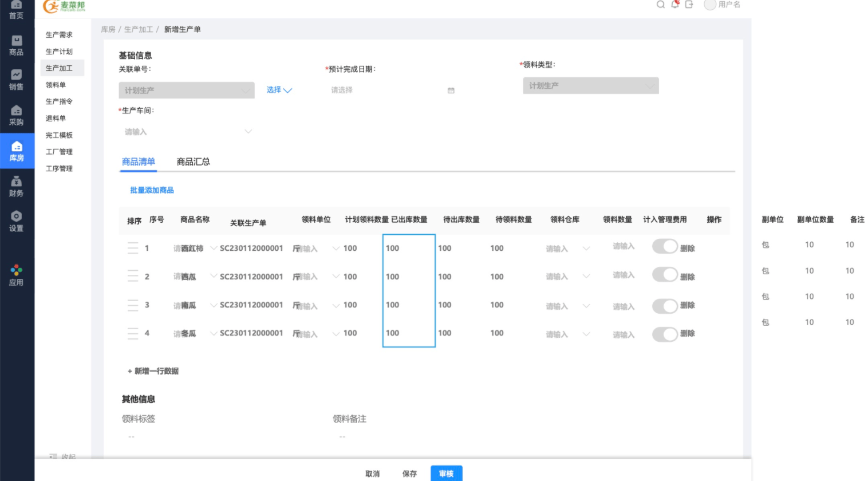
Task: Open 设置 settings in the sidebar
Action: coord(17,221)
